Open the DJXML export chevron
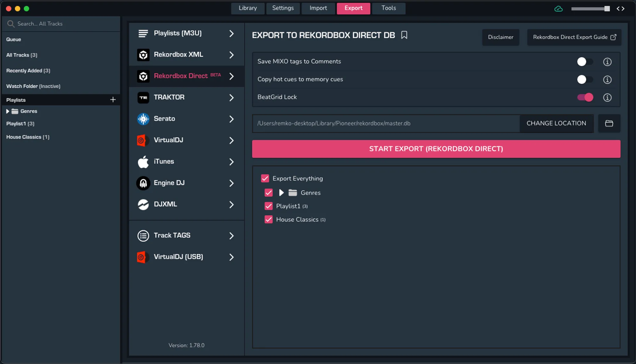 pyautogui.click(x=232, y=205)
